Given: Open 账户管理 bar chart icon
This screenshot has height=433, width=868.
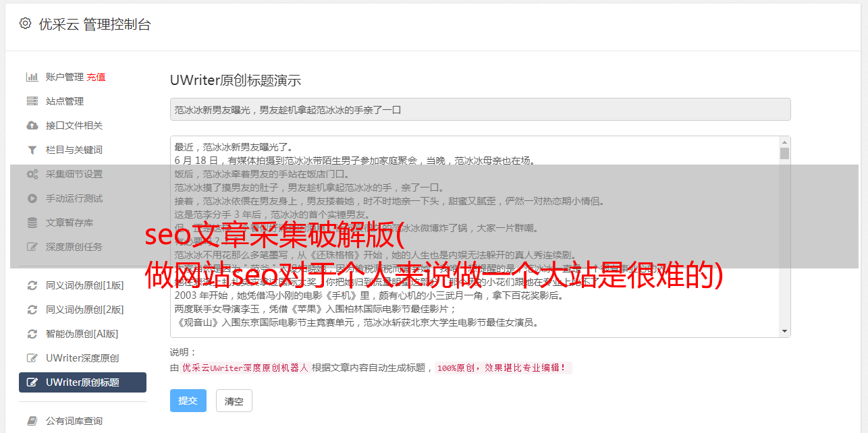Looking at the screenshot, I should tap(32, 77).
